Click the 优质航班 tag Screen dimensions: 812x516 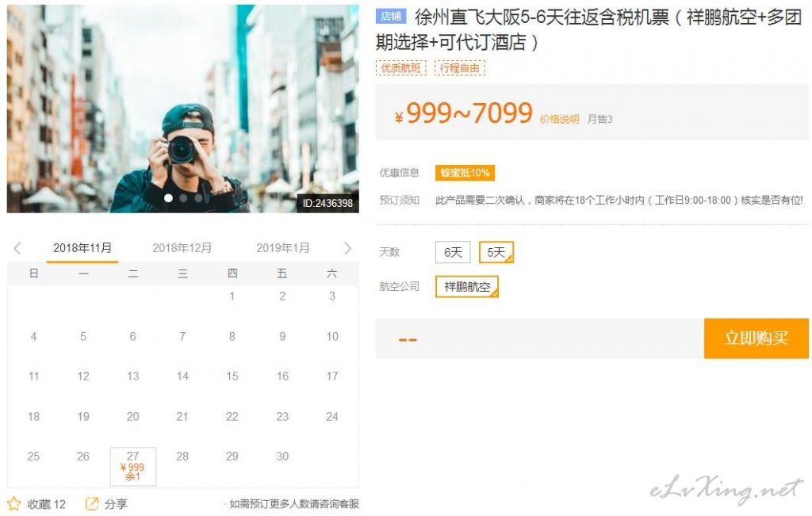point(400,68)
